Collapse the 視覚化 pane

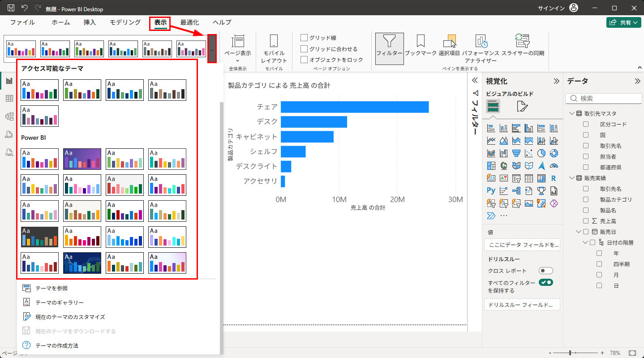click(556, 81)
